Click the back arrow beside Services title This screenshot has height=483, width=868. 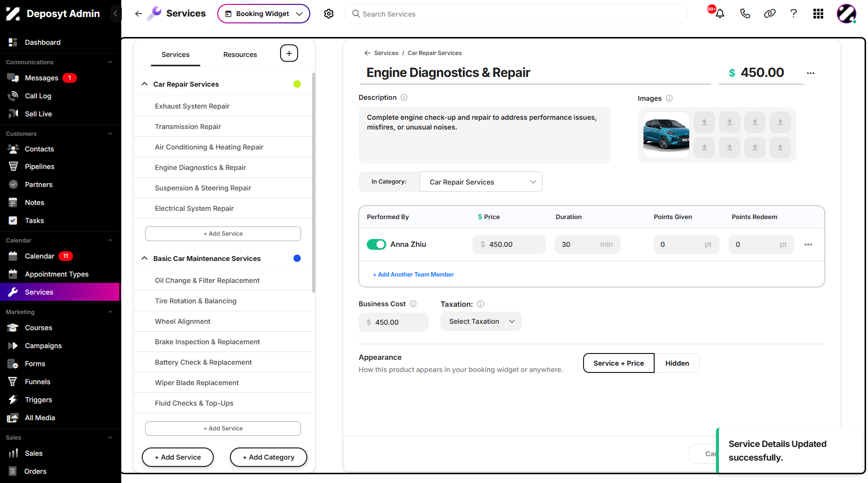138,14
